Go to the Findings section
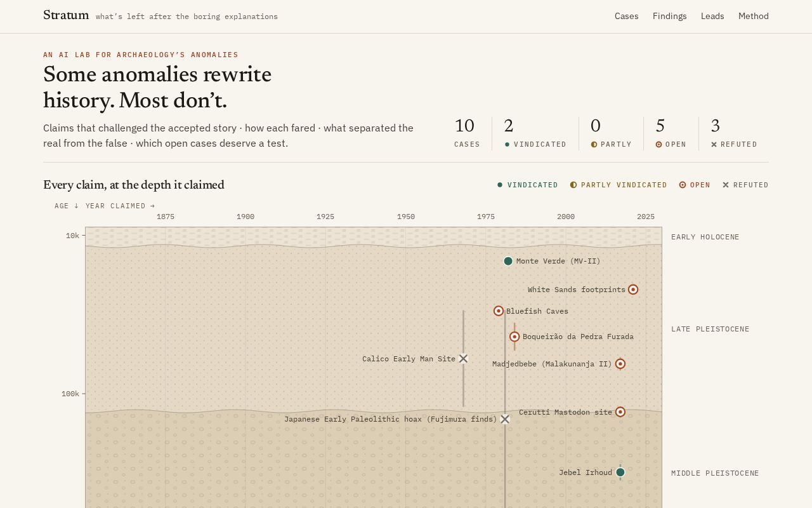Image resolution: width=812 pixels, height=508 pixels. [x=670, y=16]
